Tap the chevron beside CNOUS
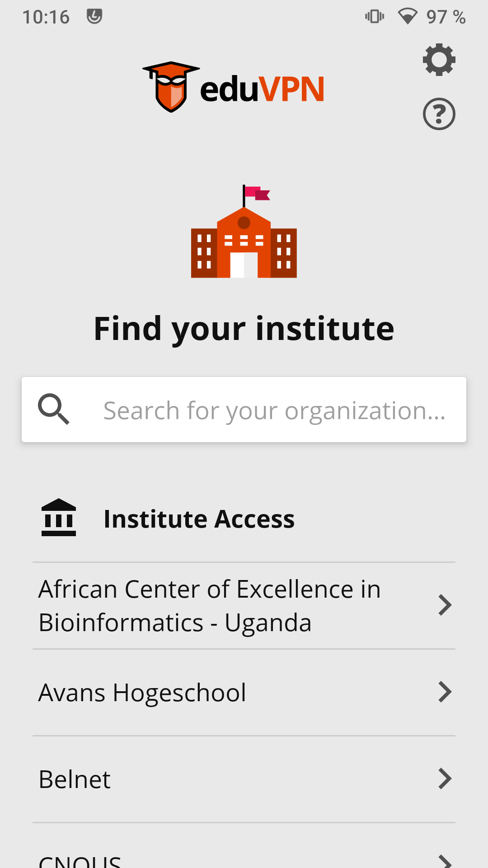 pyautogui.click(x=445, y=861)
